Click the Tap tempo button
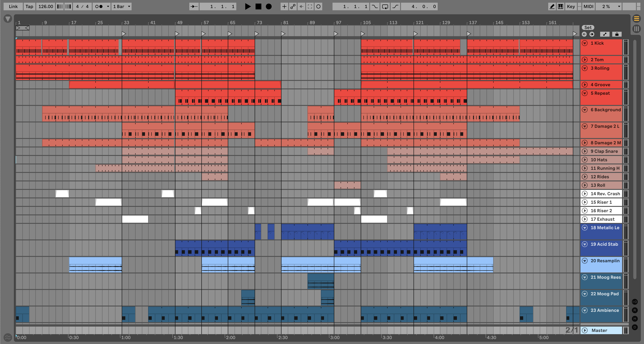 (x=29, y=6)
